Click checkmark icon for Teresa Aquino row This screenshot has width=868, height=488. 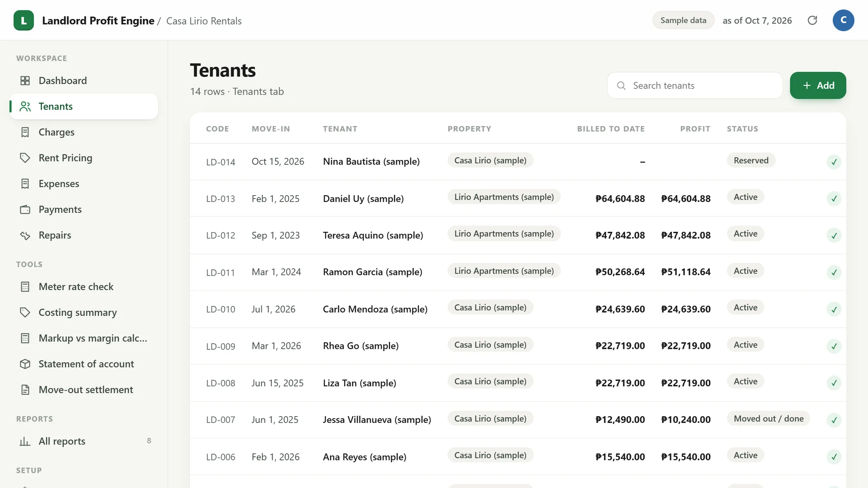(834, 235)
